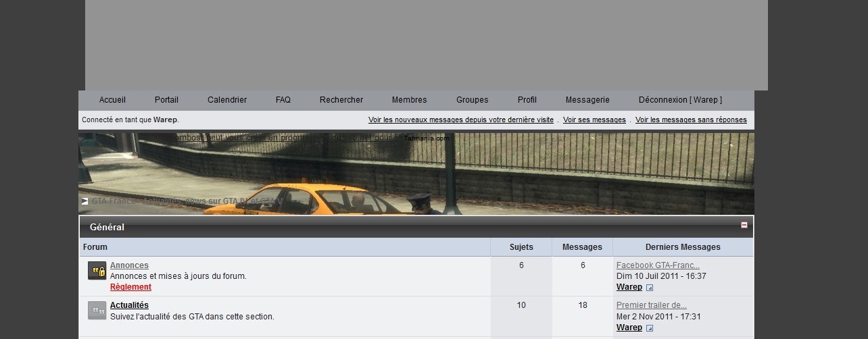Open Warep profile in Actualités row

coord(629,328)
